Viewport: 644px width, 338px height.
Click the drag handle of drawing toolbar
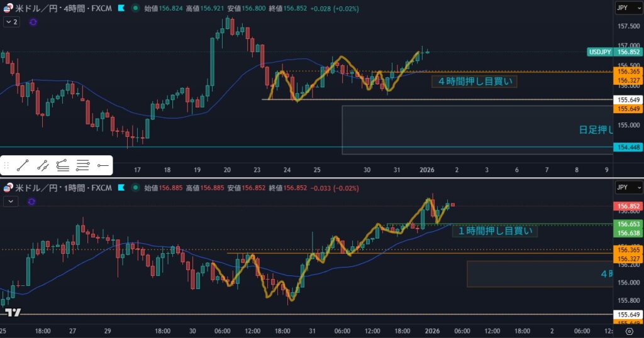[7, 166]
